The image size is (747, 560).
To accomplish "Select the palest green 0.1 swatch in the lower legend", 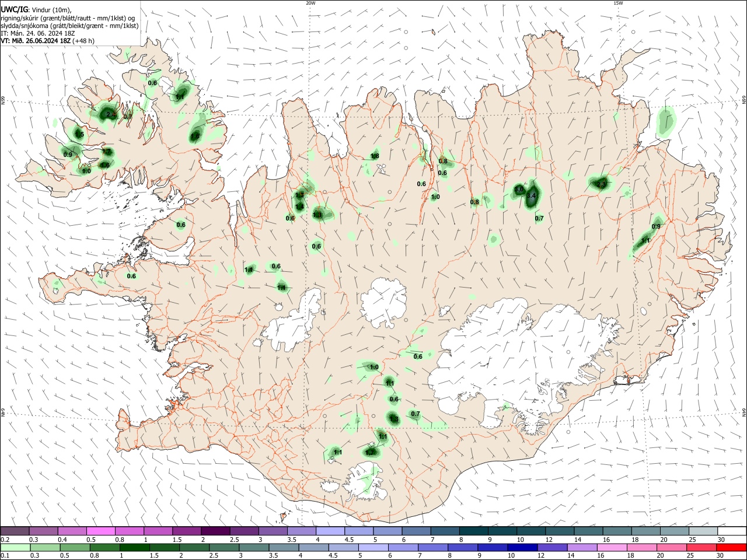I will click(15, 547).
